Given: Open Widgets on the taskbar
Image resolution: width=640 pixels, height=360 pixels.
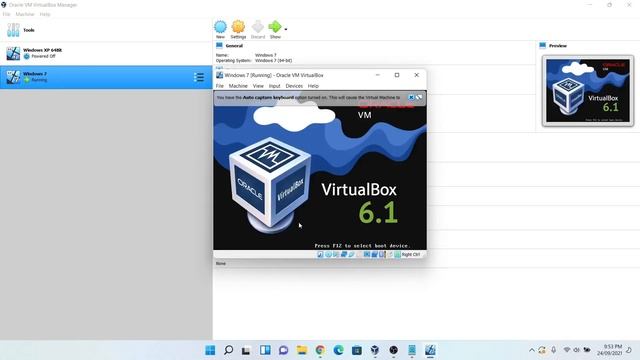Looking at the screenshot, I should coord(265,350).
